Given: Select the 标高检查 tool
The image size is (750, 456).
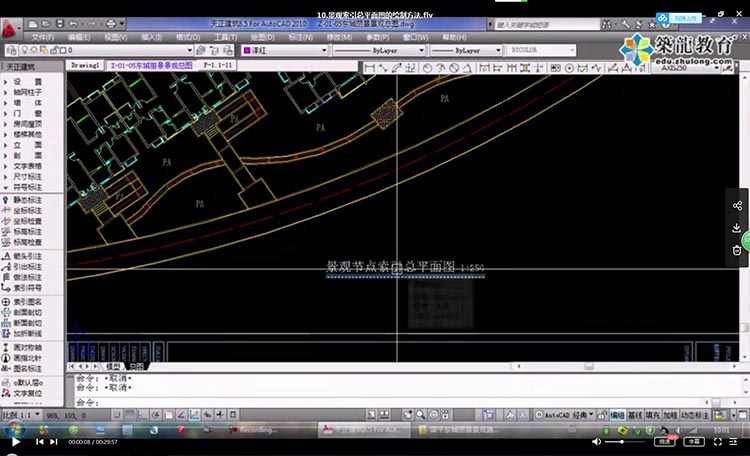Looking at the screenshot, I should (27, 242).
